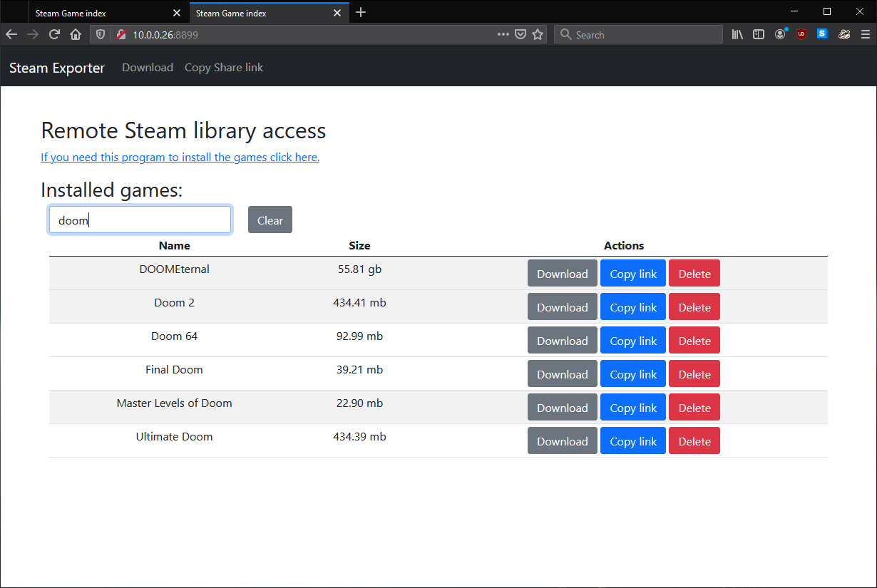Open the Firefox account icon

click(780, 34)
